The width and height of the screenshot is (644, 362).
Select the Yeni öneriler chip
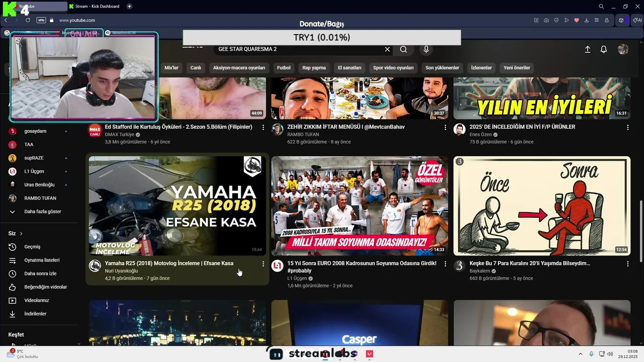(517, 68)
